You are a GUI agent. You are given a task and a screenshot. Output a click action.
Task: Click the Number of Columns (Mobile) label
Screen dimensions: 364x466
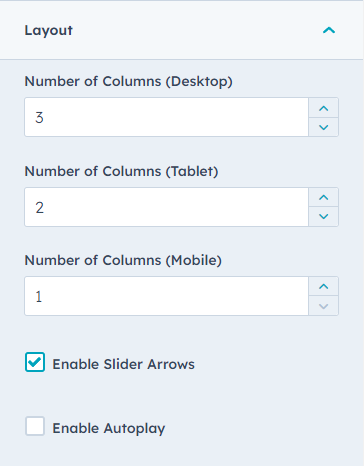point(123,261)
